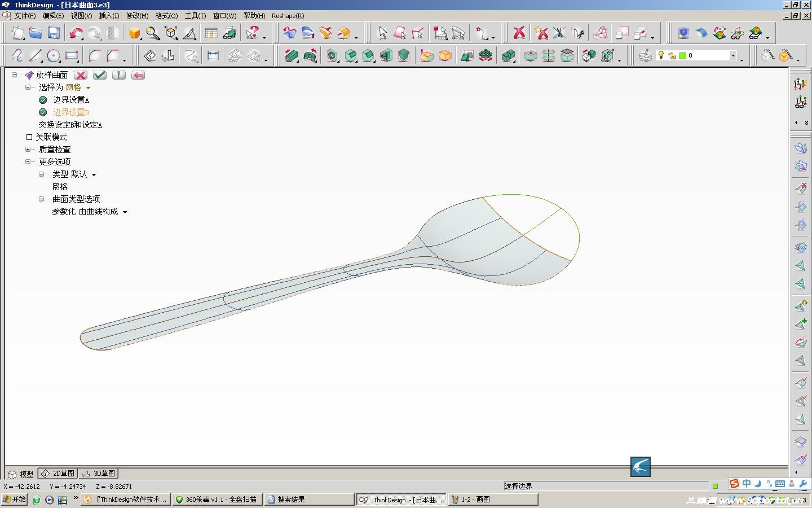The height and width of the screenshot is (508, 812).
Task: Open a file with folder icon
Action: 36,33
